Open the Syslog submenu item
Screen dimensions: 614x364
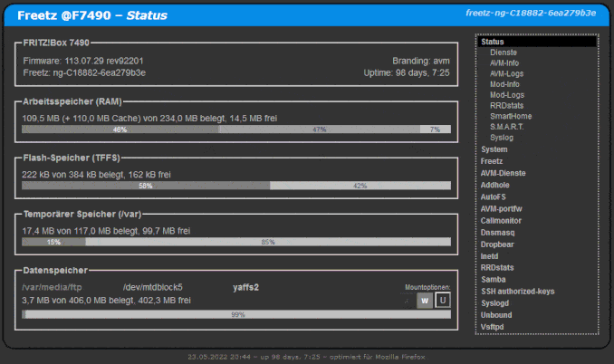click(x=502, y=138)
